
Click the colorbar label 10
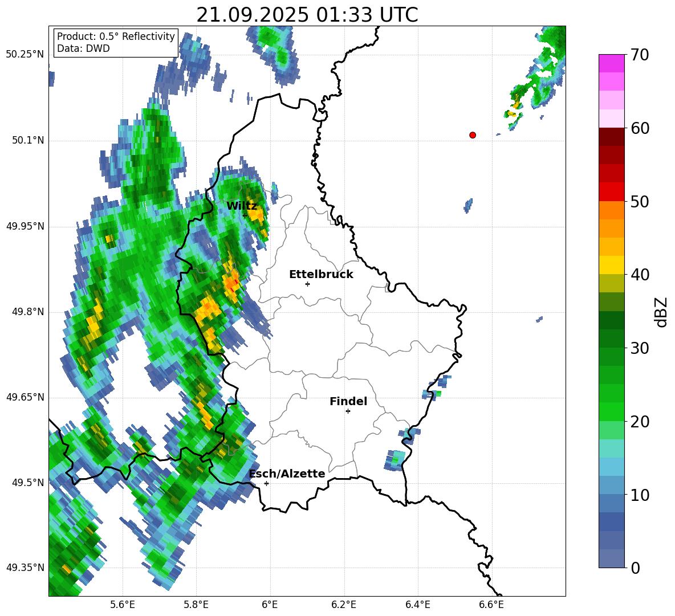click(x=640, y=495)
